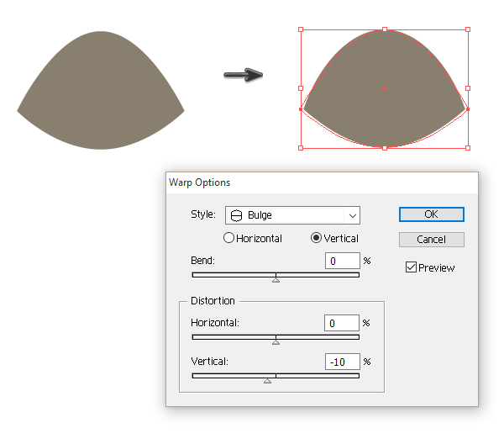The height and width of the screenshot is (444, 504).
Task: Focus the Horizontal distortion value field
Action: (341, 323)
